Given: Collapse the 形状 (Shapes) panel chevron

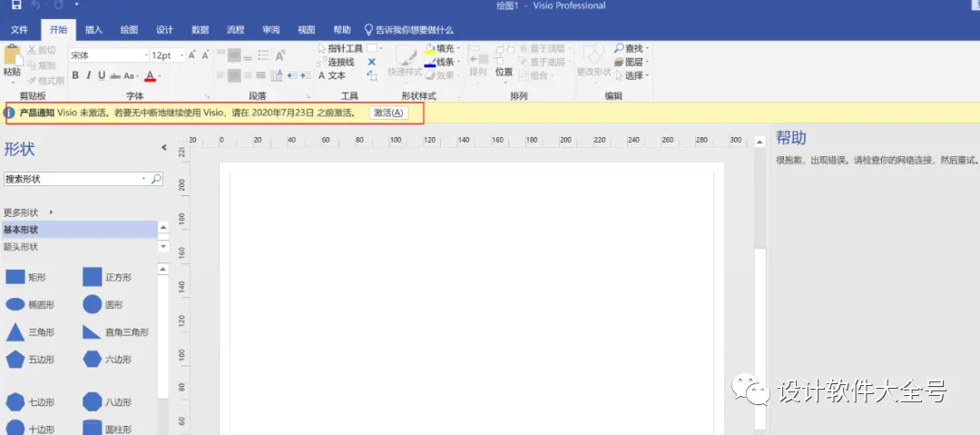Looking at the screenshot, I should [x=163, y=148].
